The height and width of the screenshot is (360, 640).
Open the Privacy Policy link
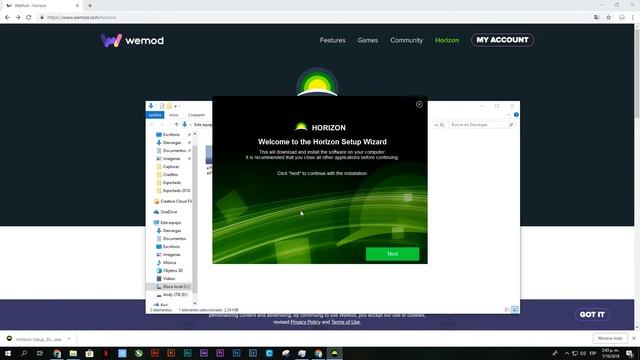tap(305, 322)
